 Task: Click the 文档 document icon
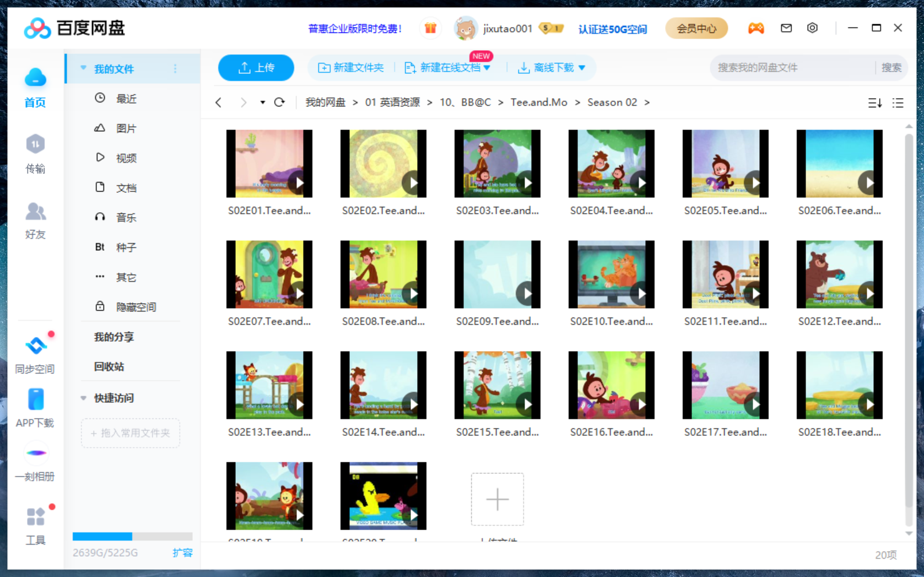[x=100, y=187]
